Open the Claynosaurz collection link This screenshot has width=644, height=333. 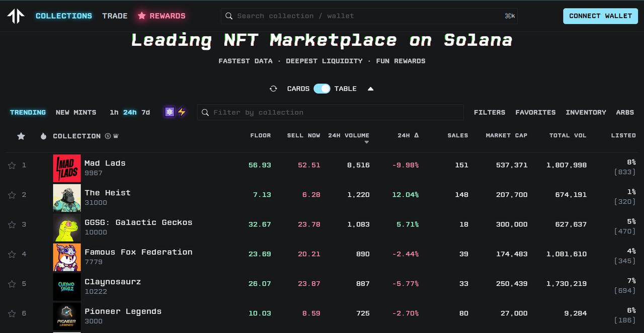click(x=113, y=282)
